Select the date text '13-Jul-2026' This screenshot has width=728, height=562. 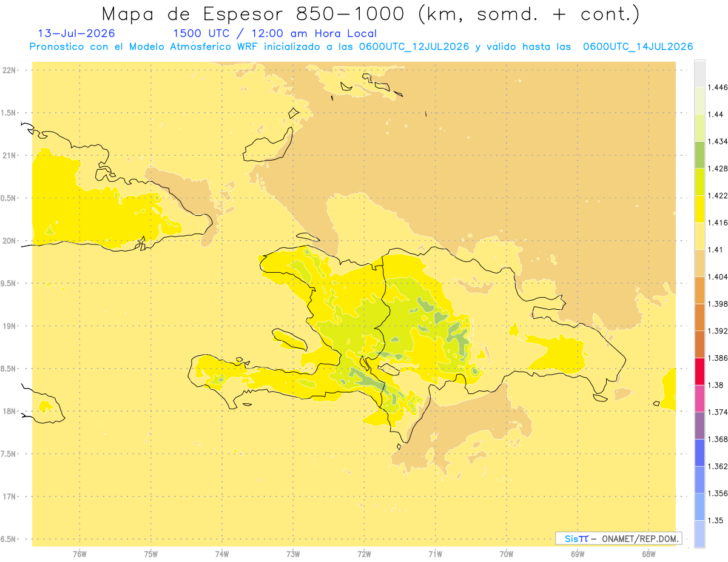[76, 34]
